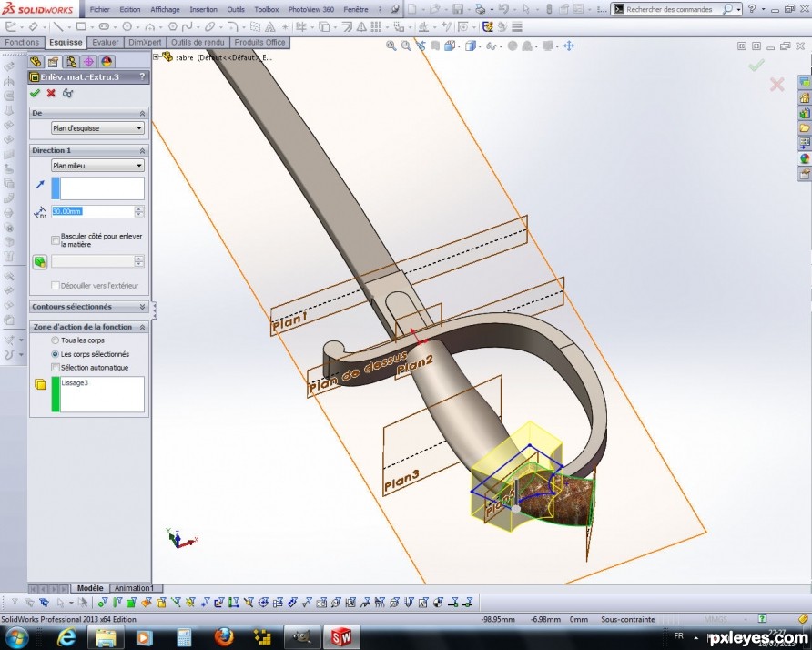Select Lissage3 in the bodies list
Screen dimensions: 812x650
point(75,382)
